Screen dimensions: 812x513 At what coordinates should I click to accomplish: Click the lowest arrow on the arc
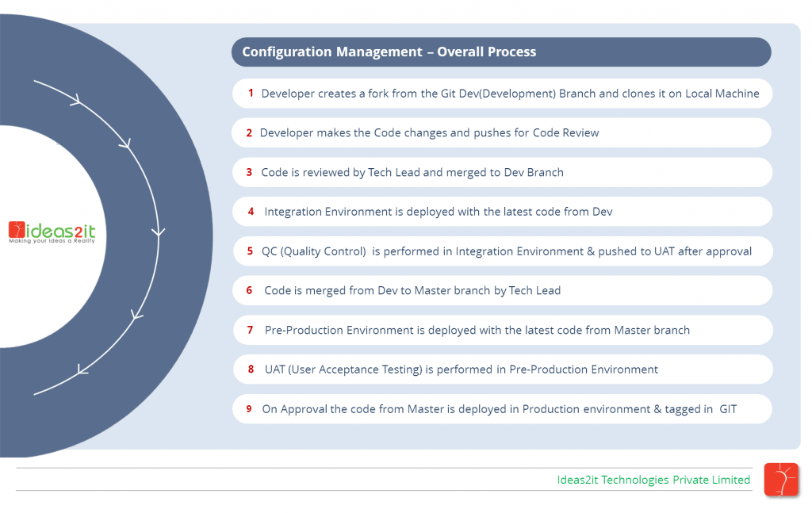point(79,369)
